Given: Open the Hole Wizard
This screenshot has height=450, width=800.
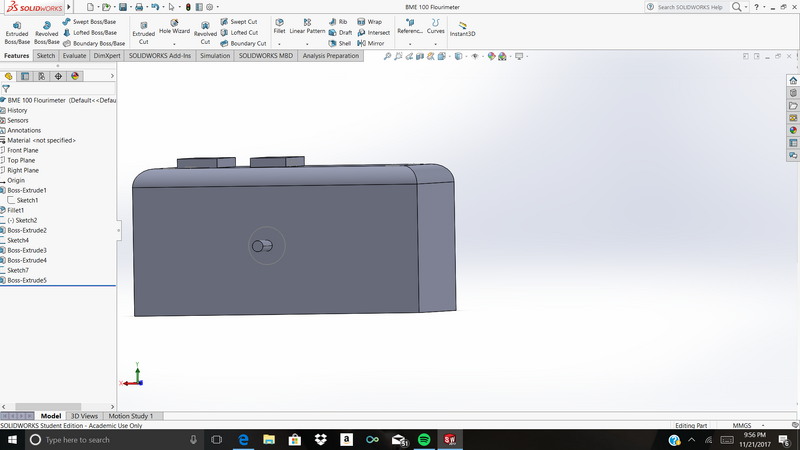Looking at the screenshot, I should (174, 27).
